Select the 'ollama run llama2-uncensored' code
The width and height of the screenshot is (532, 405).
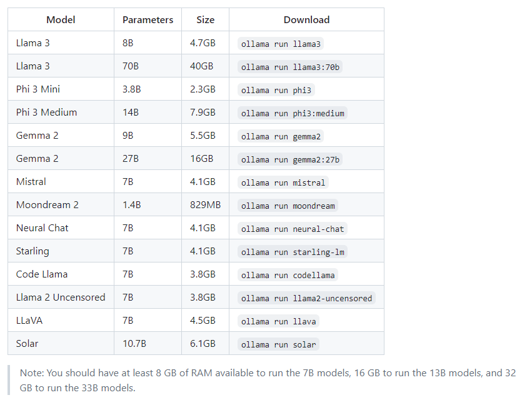[306, 298]
